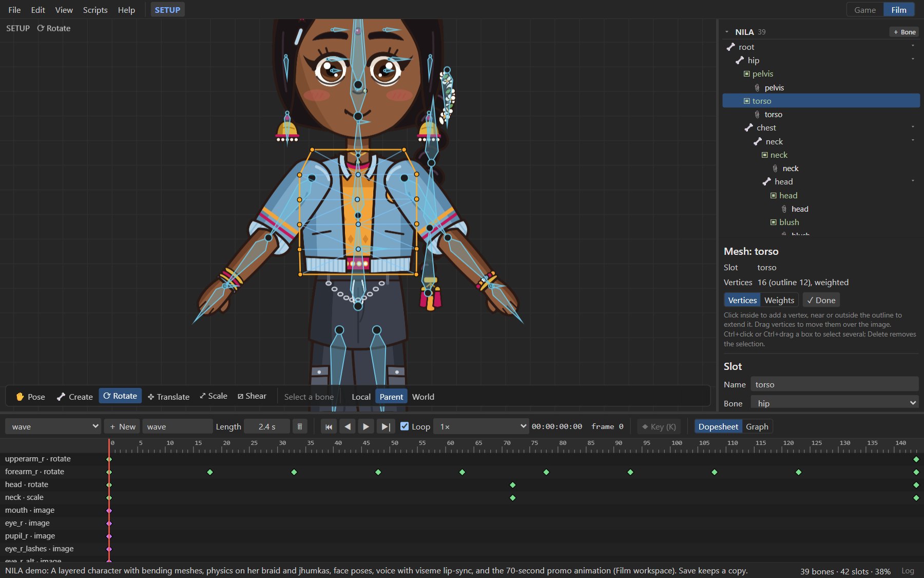Click Done to finish mesh editing

click(821, 300)
